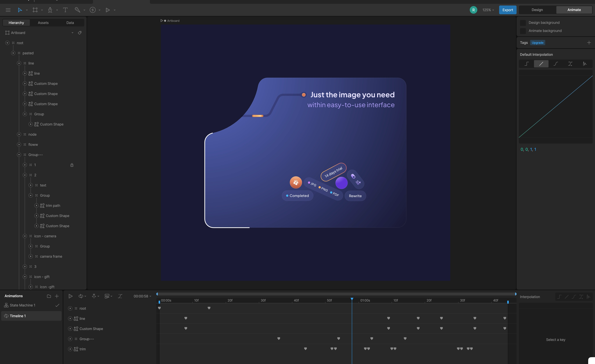Expand the node group
The width and height of the screenshot is (595, 364).
(x=19, y=135)
